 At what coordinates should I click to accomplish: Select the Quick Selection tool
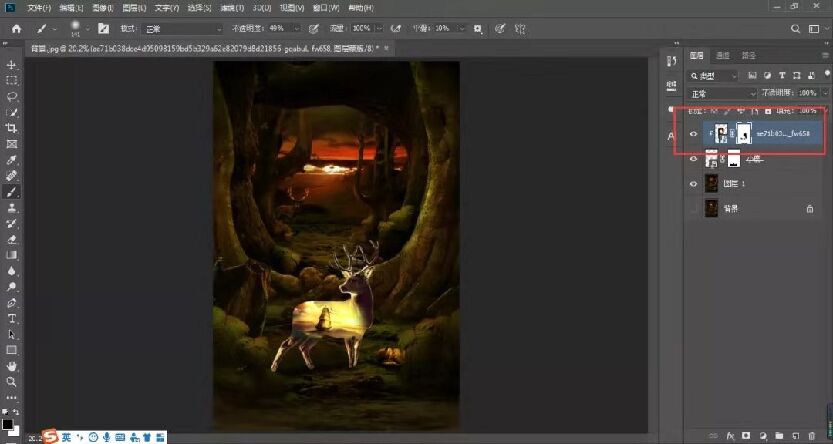[x=11, y=113]
